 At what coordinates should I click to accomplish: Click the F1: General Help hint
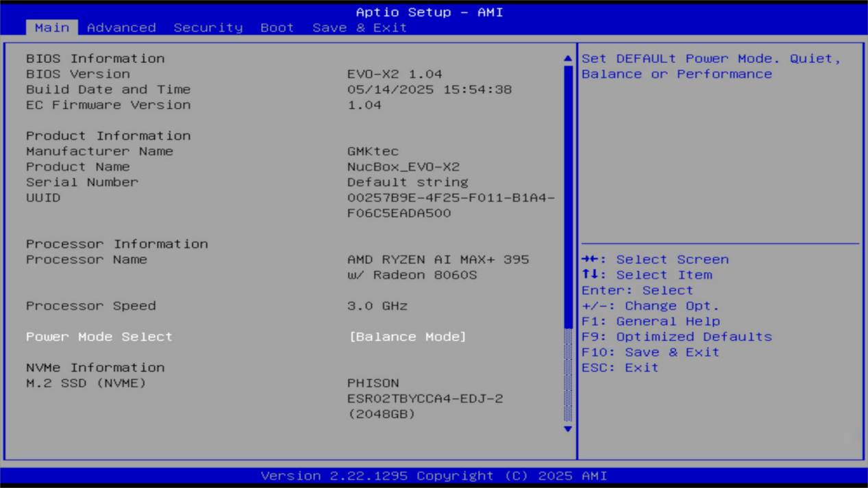(x=651, y=321)
